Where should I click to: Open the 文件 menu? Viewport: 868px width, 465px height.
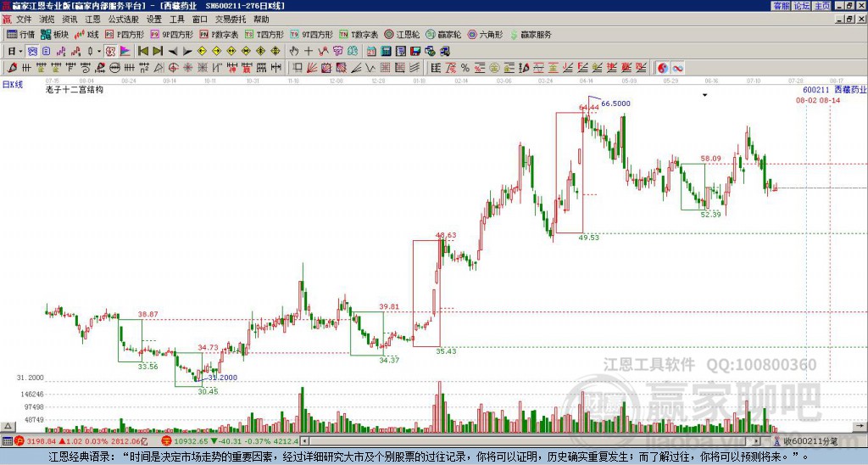[x=24, y=20]
